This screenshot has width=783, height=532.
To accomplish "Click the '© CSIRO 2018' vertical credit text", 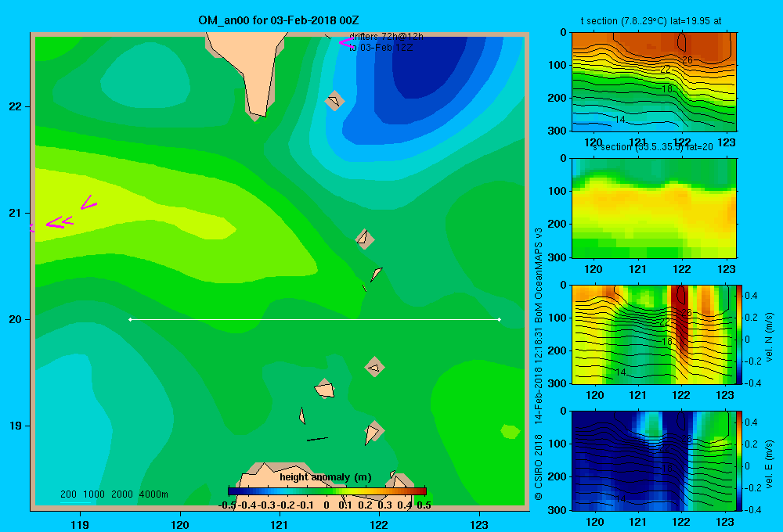I will click(539, 467).
